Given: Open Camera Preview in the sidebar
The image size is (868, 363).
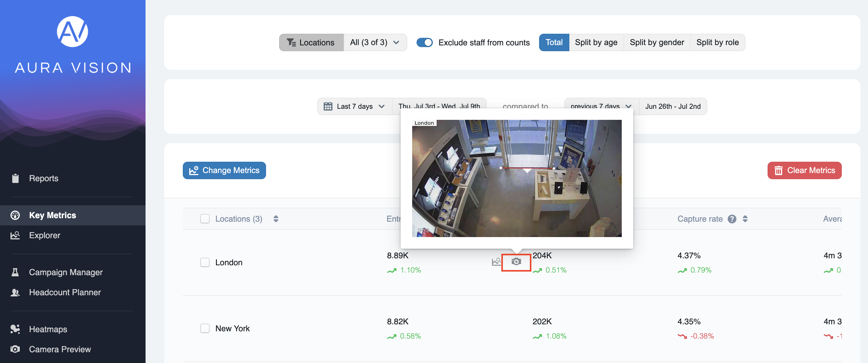Looking at the screenshot, I should click(60, 349).
